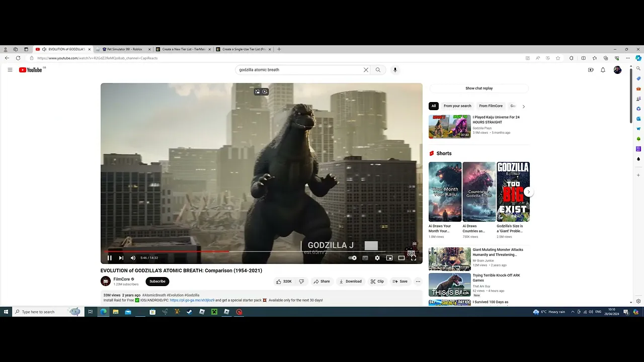Go to YouTube home via logo
This screenshot has height=362, width=644.
click(x=31, y=70)
